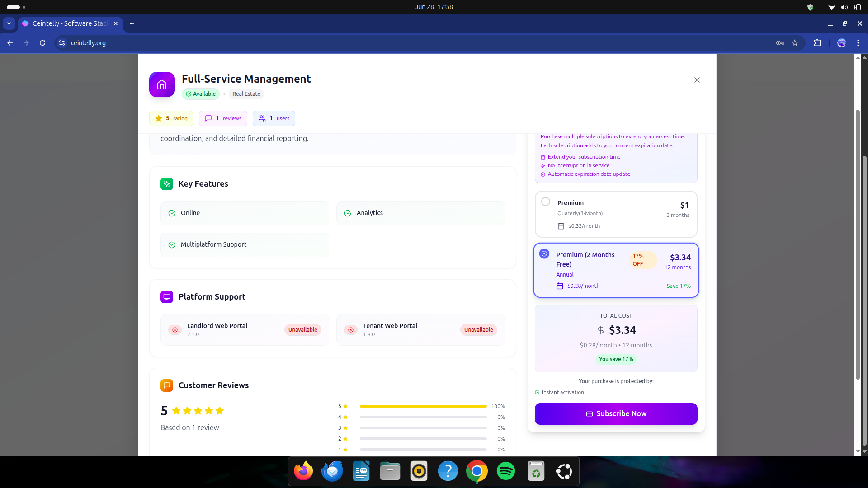868x488 pixels.
Task: Click the Customer Reviews chat icon
Action: [167, 385]
